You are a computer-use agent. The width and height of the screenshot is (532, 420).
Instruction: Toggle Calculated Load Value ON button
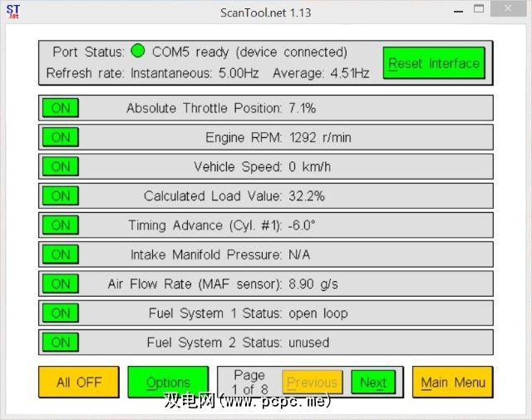coord(61,196)
